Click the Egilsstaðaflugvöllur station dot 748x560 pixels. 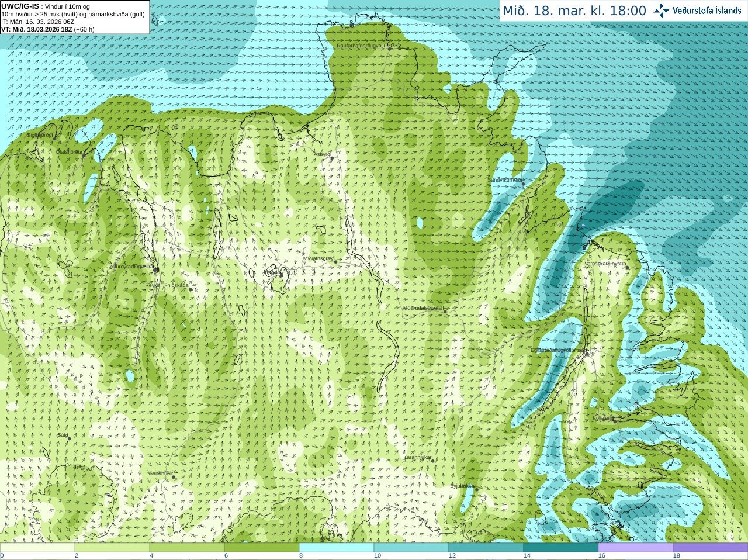click(x=587, y=354)
